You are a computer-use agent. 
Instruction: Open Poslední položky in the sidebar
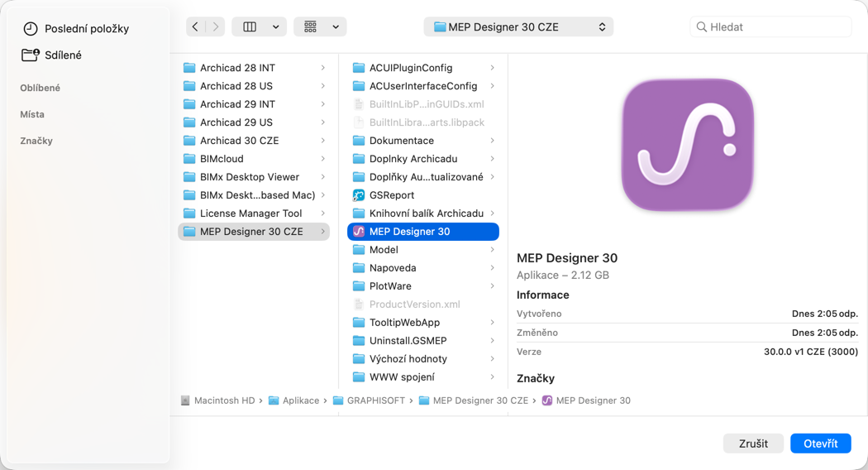click(x=76, y=29)
